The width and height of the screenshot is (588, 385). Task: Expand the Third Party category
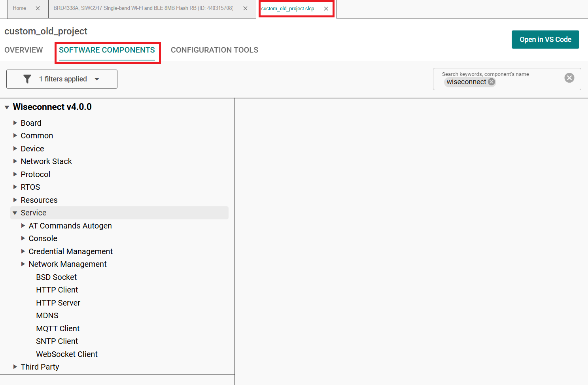point(15,367)
